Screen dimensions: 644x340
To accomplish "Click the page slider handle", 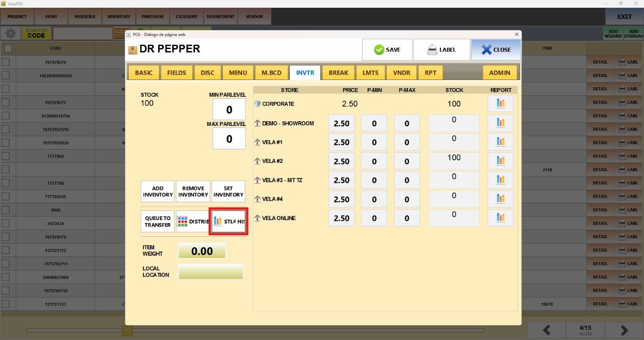I will (127, 331).
